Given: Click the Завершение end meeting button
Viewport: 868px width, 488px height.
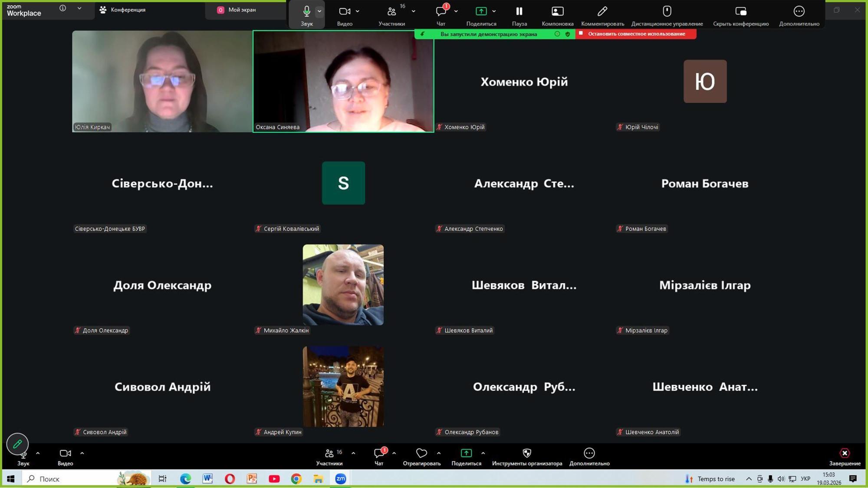Looking at the screenshot, I should tap(844, 453).
